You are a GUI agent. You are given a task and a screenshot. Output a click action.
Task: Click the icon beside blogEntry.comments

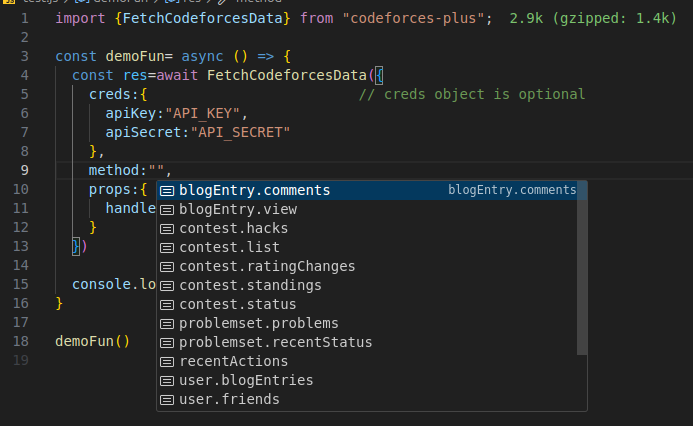[x=167, y=191]
